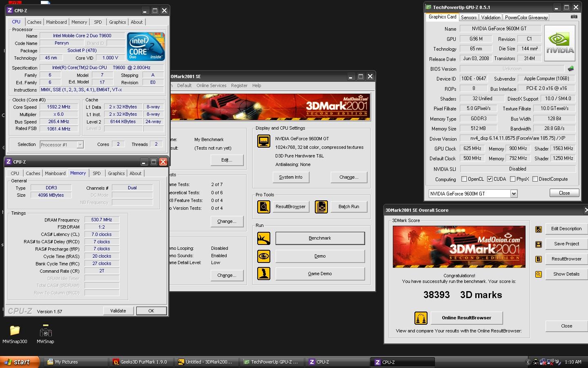
Task: Click the Online ResultBrowser icon in score dialog
Action: [421, 318]
